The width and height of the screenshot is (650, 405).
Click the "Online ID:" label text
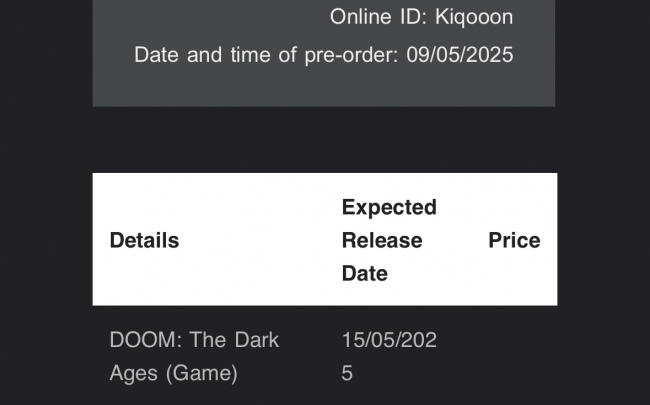coord(378,17)
